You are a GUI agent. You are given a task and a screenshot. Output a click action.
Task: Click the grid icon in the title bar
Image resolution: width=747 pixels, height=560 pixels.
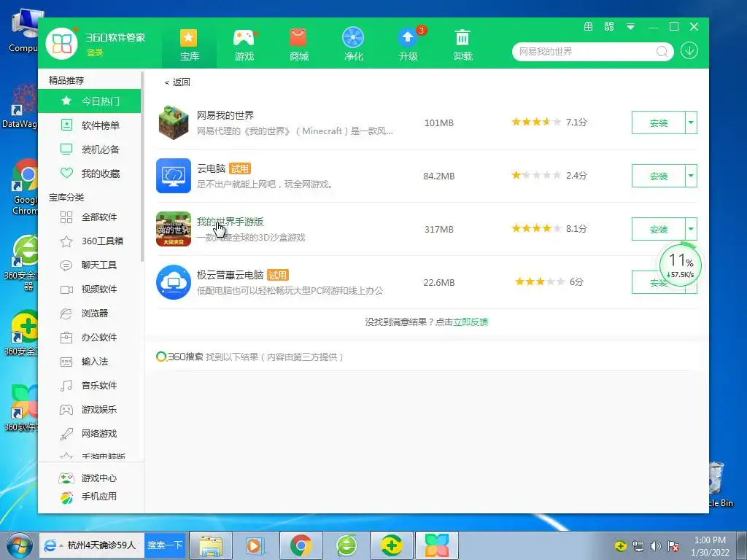[589, 27]
